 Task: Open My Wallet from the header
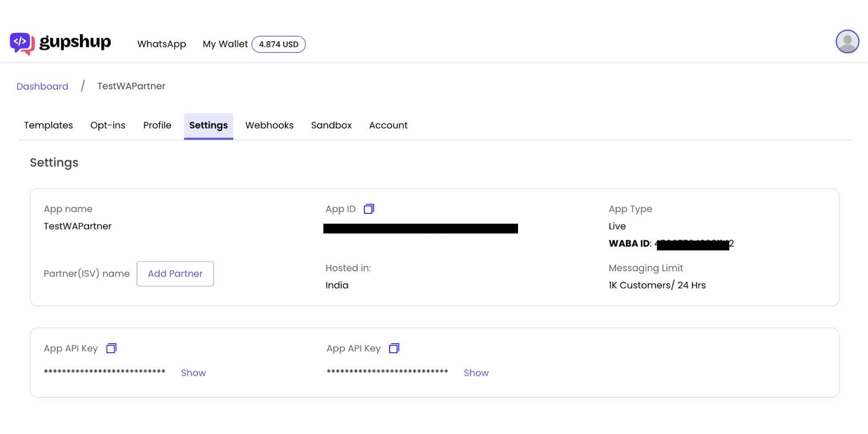click(225, 44)
